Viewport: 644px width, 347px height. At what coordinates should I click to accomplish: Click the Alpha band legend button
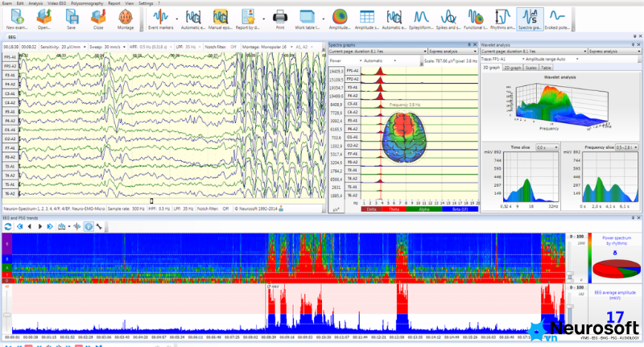coord(424,209)
